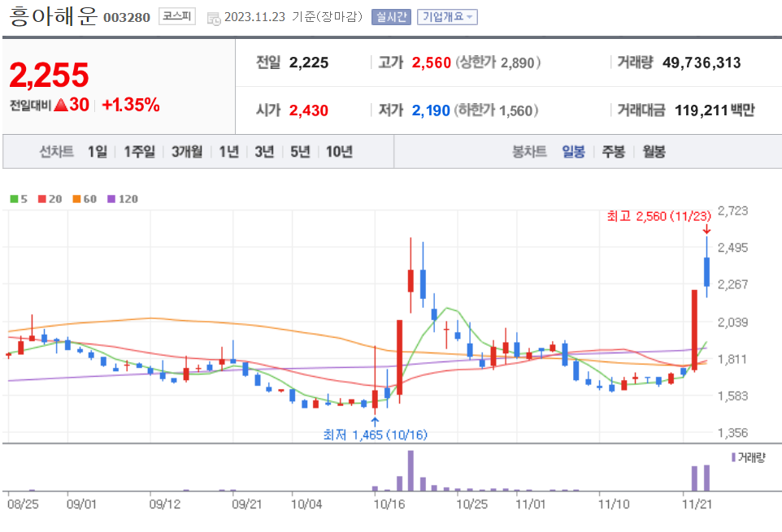The height and width of the screenshot is (532, 782).
Task: Click the tallest volume bar near 10/16
Action: pos(411,471)
